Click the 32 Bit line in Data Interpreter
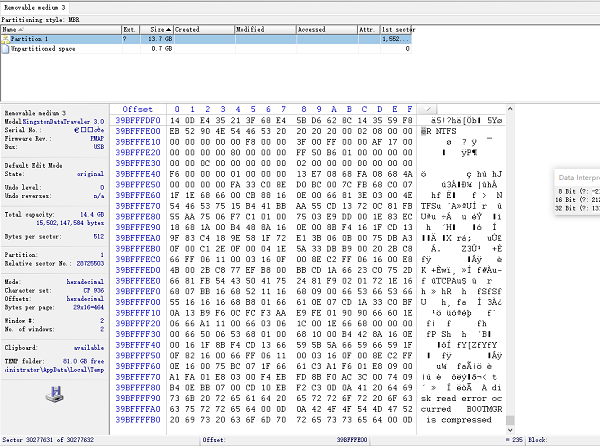The height and width of the screenshot is (446, 600). point(577,208)
